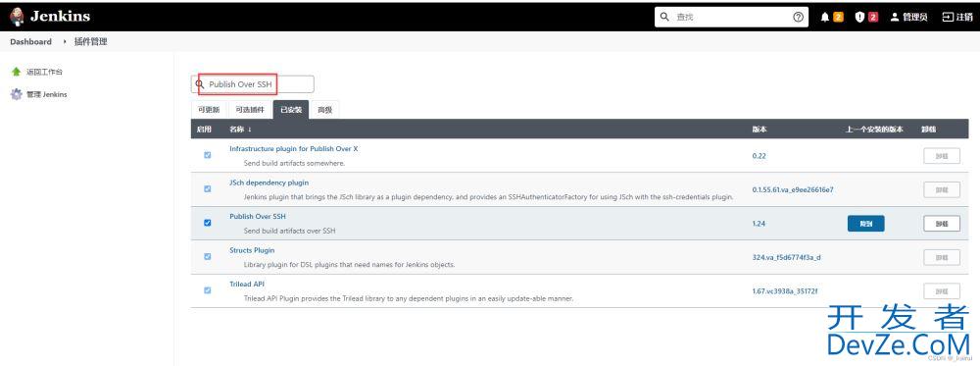This screenshot has width=980, height=366.
Task: Toggle the JSch dependency plugin checkbox
Action: tap(208, 189)
